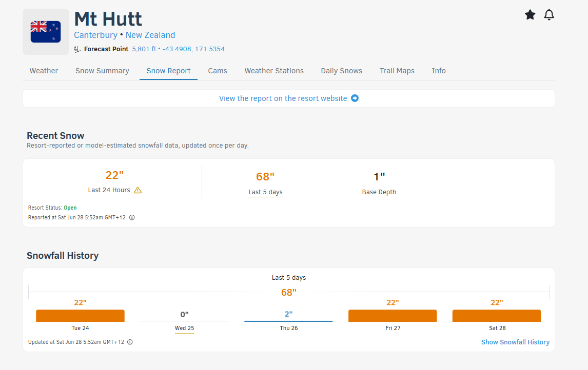Click the Base Depth label
This screenshot has width=588, height=370.
coord(379,192)
